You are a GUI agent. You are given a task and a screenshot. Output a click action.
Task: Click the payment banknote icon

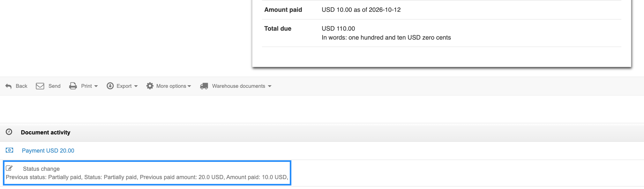click(x=10, y=150)
